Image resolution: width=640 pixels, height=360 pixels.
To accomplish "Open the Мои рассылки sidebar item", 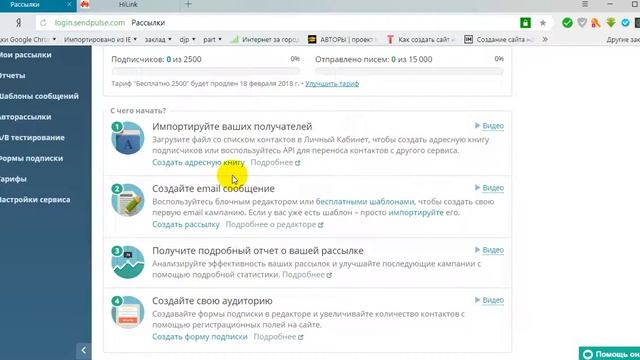I will point(25,55).
